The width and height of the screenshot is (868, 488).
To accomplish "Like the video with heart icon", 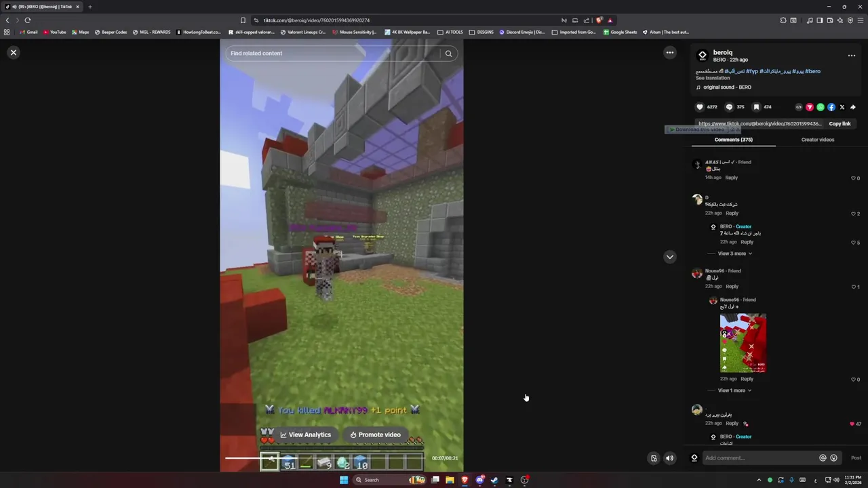I will [x=700, y=107].
